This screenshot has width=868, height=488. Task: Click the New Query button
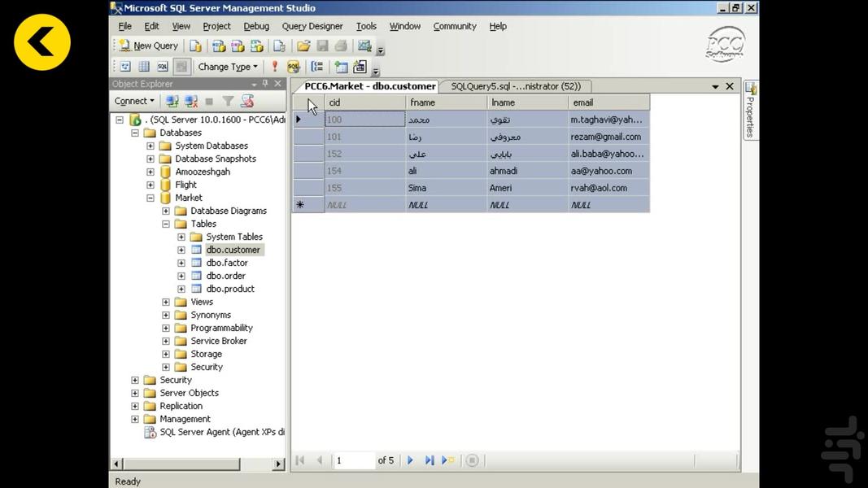(148, 46)
